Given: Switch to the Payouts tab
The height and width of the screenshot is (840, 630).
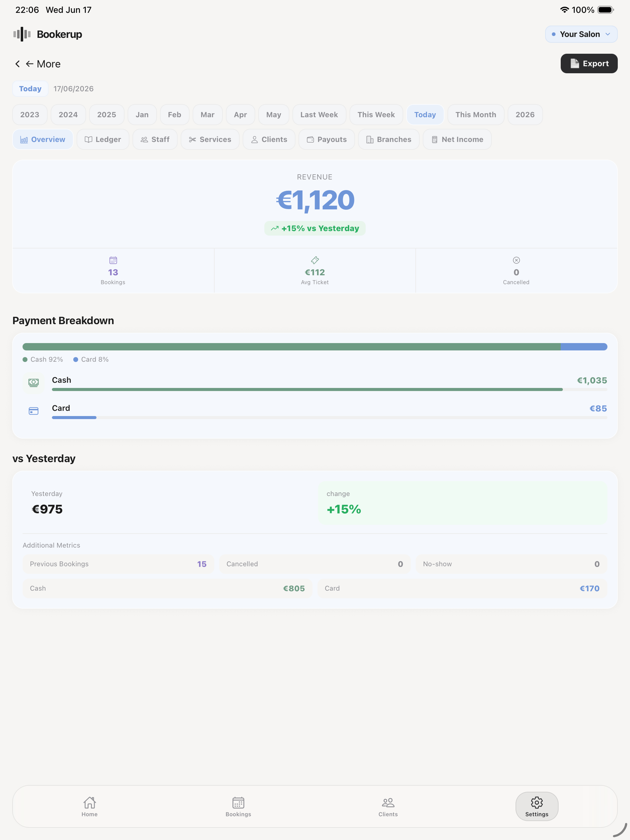Looking at the screenshot, I should tap(327, 139).
